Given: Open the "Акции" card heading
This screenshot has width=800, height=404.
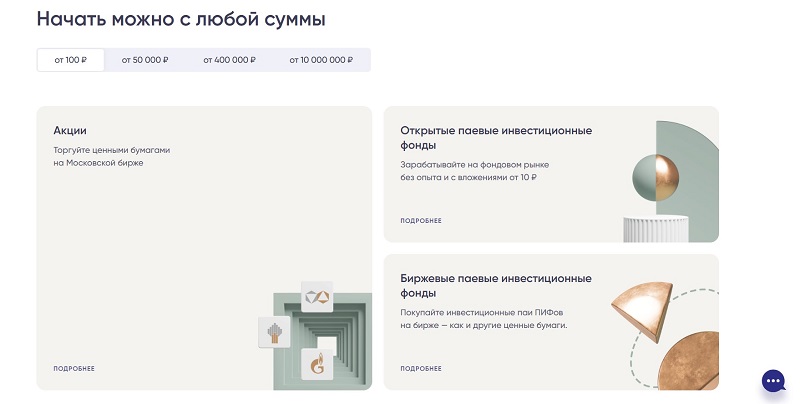Looking at the screenshot, I should coord(70,131).
